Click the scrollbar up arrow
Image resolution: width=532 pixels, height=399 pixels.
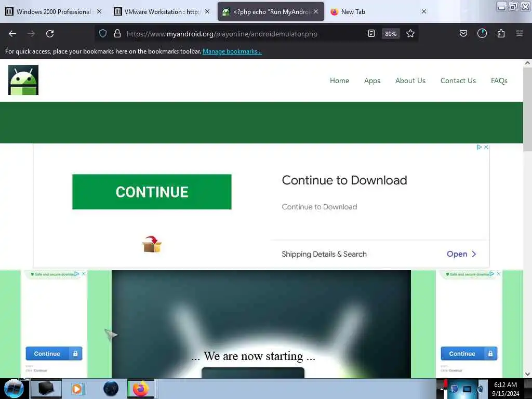[x=527, y=63]
